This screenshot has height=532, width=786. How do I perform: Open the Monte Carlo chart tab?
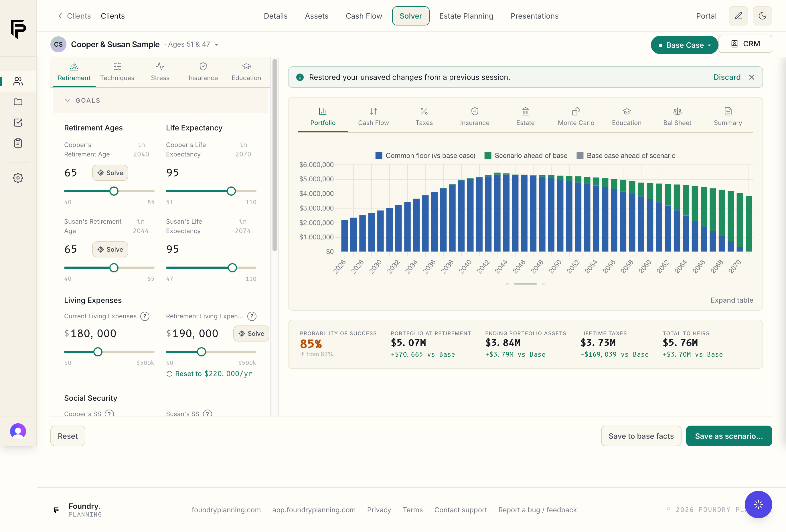576,117
